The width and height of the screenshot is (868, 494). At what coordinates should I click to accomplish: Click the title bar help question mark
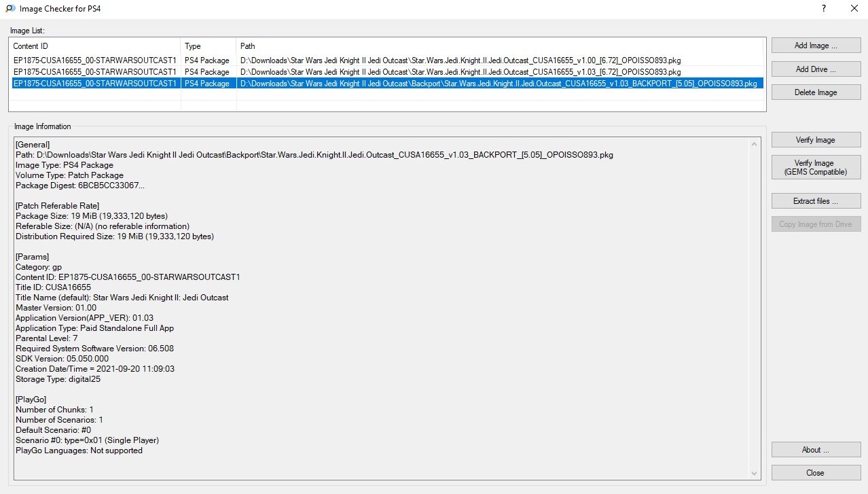pyautogui.click(x=823, y=9)
